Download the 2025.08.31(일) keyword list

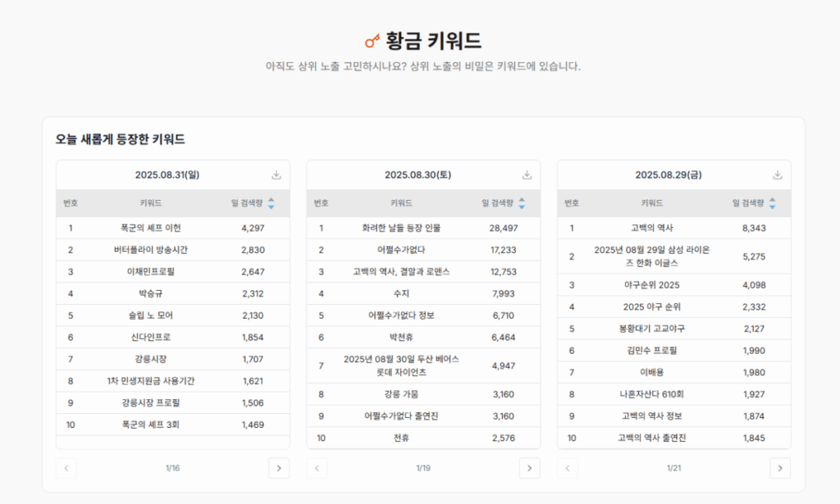[x=276, y=175]
